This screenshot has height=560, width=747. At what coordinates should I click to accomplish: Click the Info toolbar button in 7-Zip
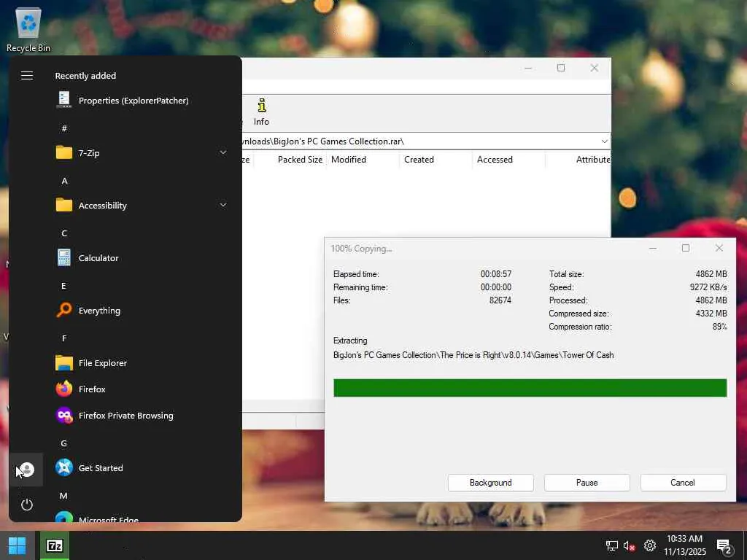[x=261, y=112]
